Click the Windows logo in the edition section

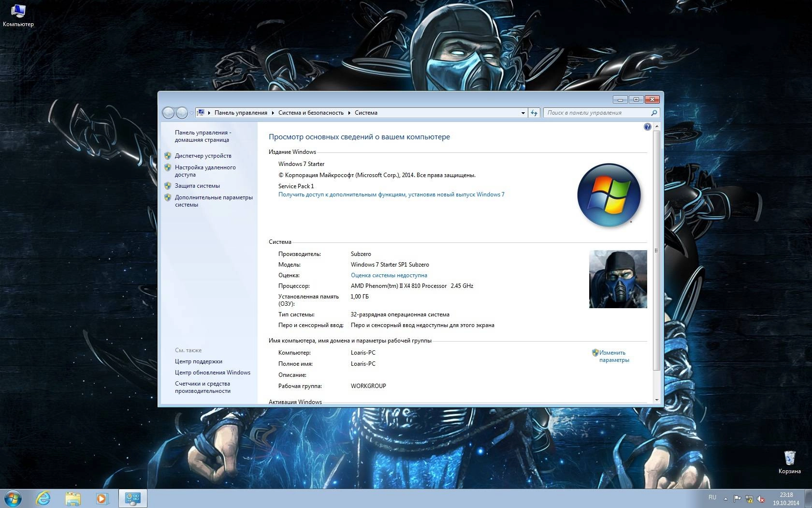(x=609, y=195)
